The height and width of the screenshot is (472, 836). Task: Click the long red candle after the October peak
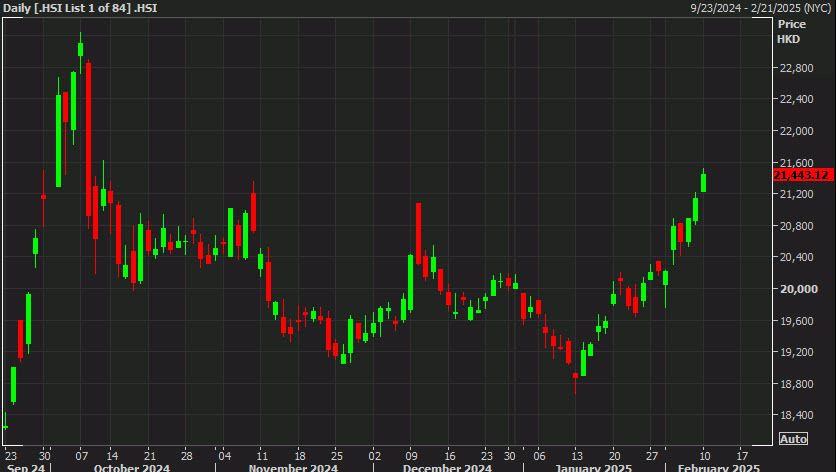tap(89, 140)
